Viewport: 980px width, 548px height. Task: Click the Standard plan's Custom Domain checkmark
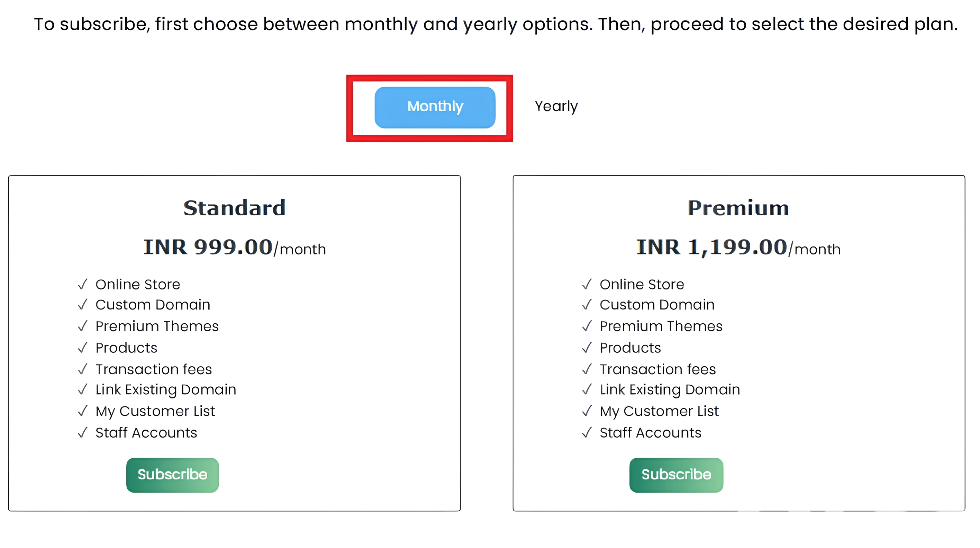click(x=83, y=304)
